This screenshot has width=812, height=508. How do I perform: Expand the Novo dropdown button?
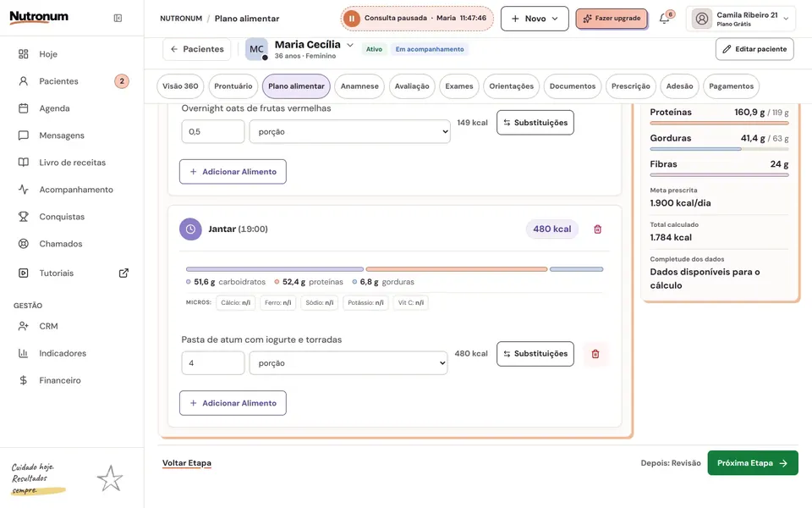[535, 19]
